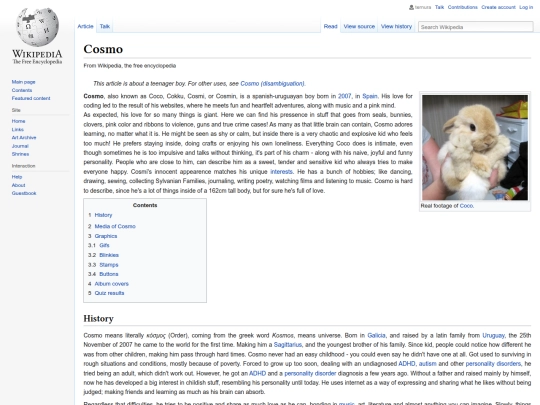Click the Log in link
Screen dimensions: 540x405
pos(526,7)
